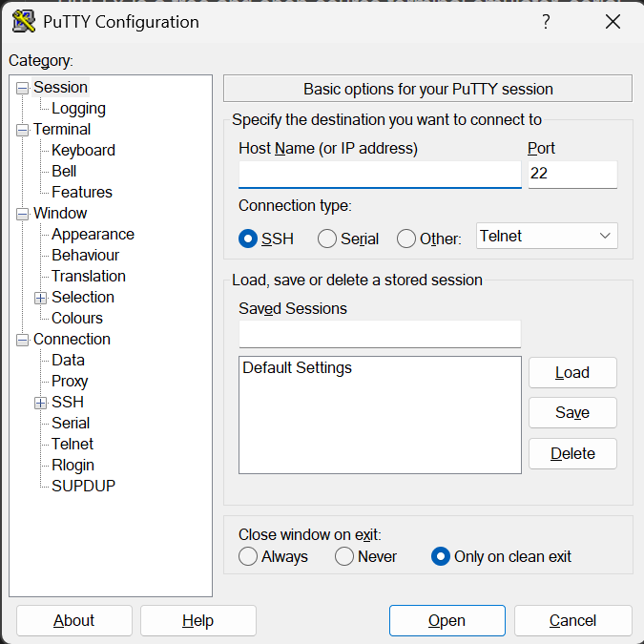The width and height of the screenshot is (644, 644).
Task: Select Default Settings in saved sessions list
Action: point(297,367)
